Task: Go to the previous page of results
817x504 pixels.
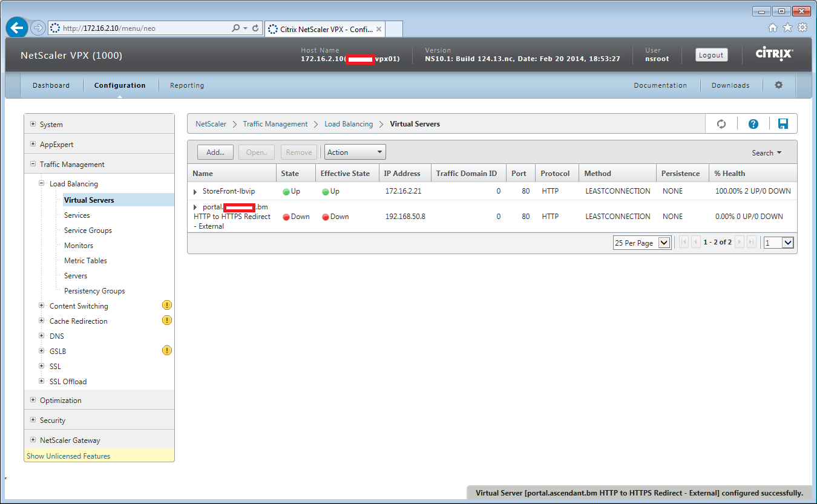Action: 696,243
